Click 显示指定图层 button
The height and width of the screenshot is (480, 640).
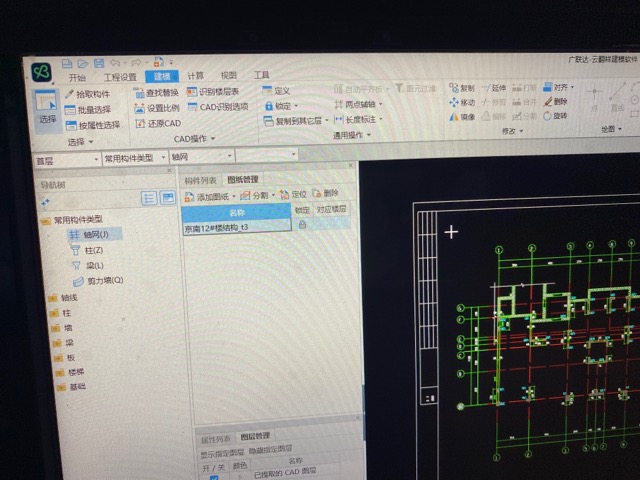pos(222,453)
